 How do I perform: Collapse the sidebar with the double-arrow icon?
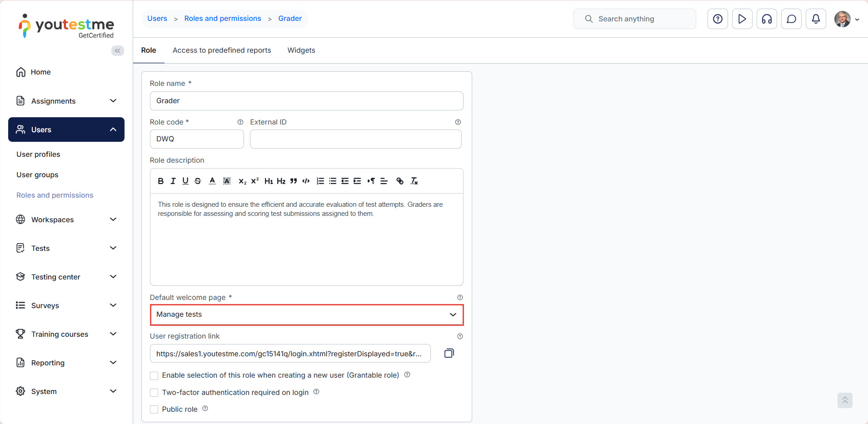click(117, 50)
